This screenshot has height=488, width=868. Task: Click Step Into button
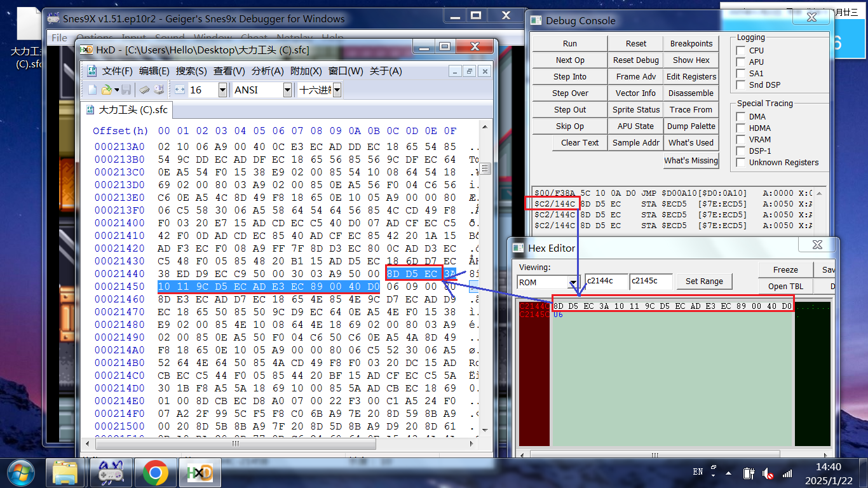[x=570, y=77]
